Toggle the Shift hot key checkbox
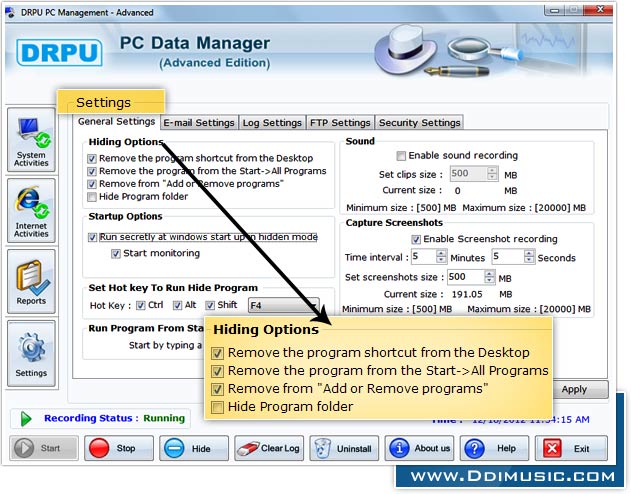The image size is (631, 494). coord(210,306)
